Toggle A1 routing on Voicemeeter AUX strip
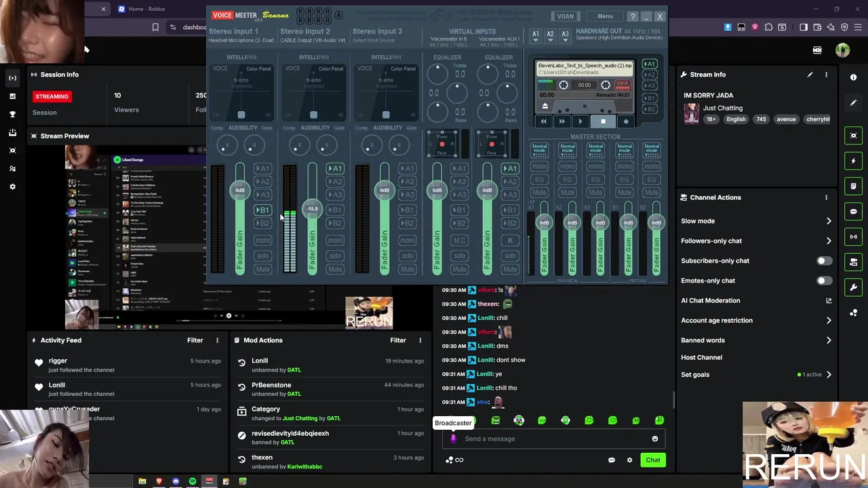868x488 pixels. [x=510, y=169]
